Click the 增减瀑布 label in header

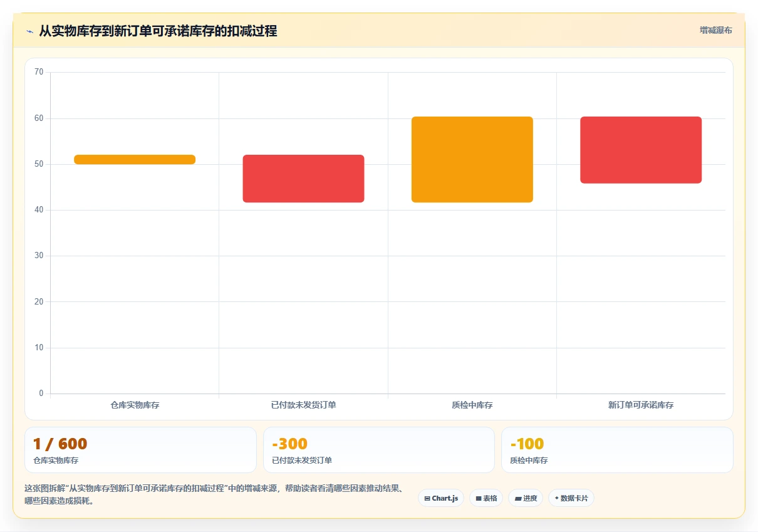715,30
